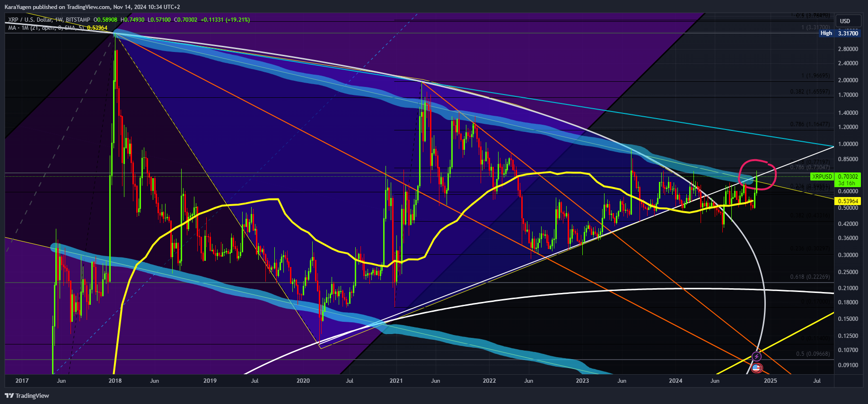This screenshot has width=868, height=404.
Task: Click the purple lightning bolt event icon
Action: [x=757, y=356]
